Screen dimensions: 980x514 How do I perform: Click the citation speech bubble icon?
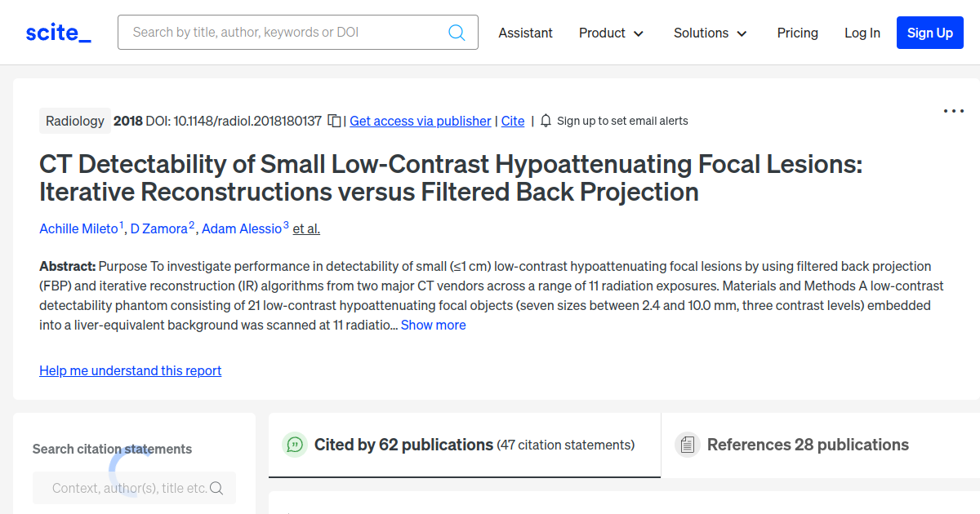coord(294,445)
